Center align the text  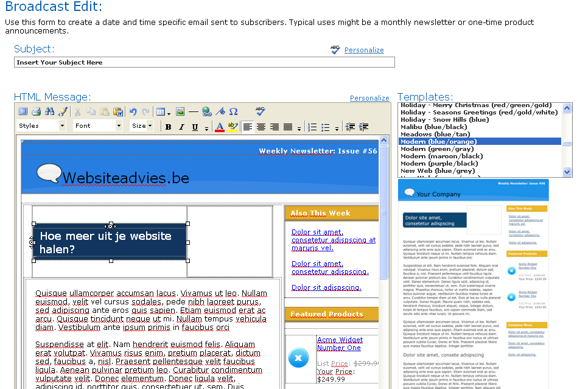pos(261,127)
